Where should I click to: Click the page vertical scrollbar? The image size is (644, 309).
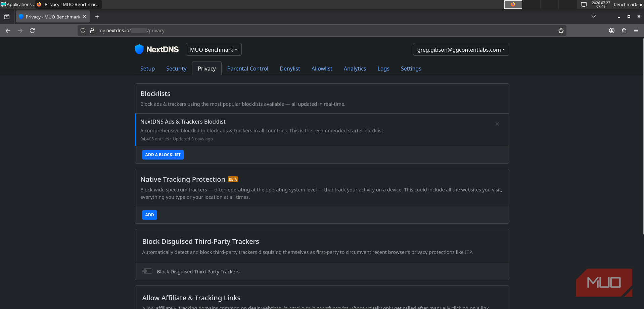(642, 136)
